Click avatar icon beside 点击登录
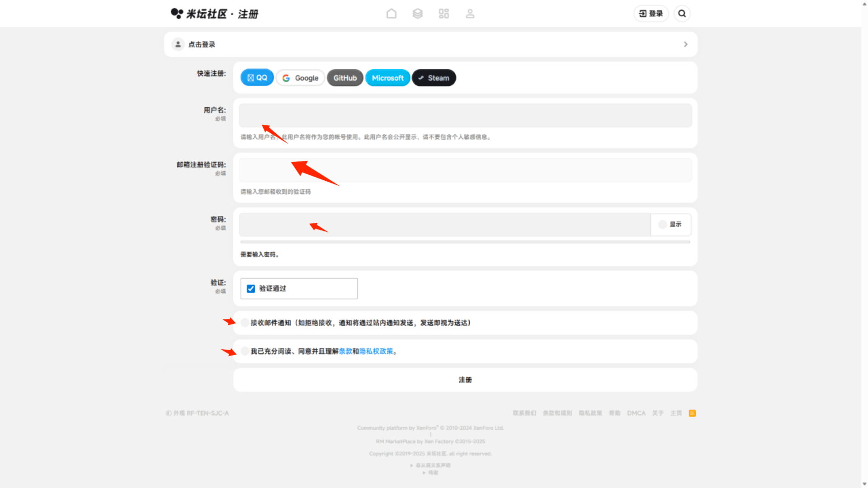Image resolution: width=868 pixels, height=488 pixels. (178, 44)
